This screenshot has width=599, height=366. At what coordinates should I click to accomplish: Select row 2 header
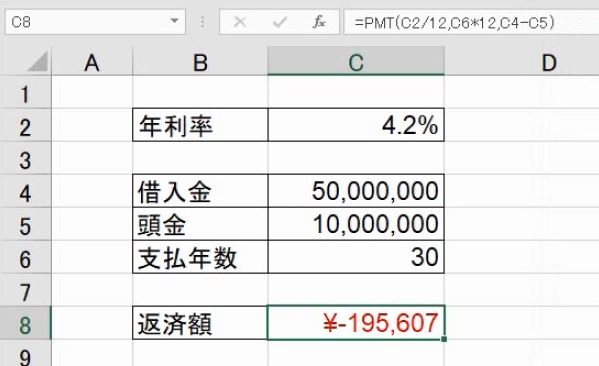coord(25,125)
